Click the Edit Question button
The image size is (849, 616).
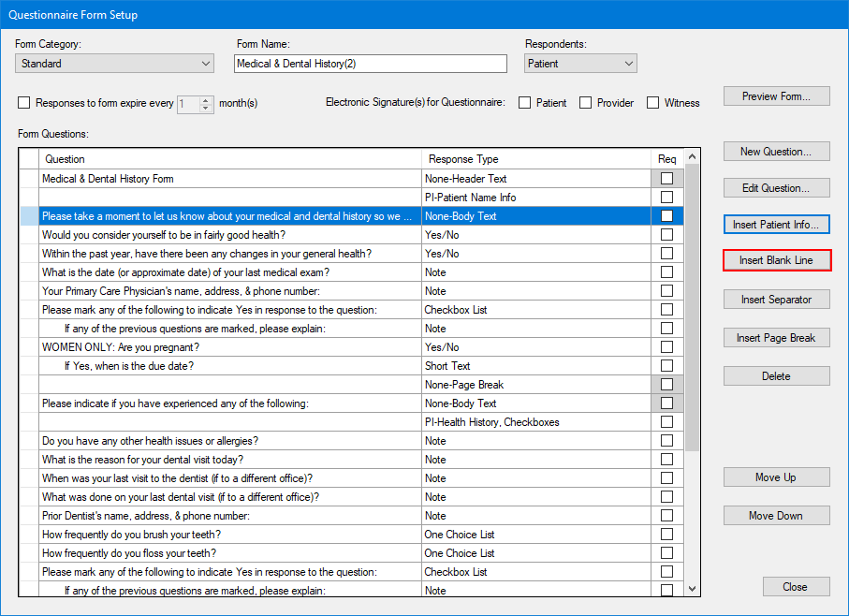pos(776,188)
